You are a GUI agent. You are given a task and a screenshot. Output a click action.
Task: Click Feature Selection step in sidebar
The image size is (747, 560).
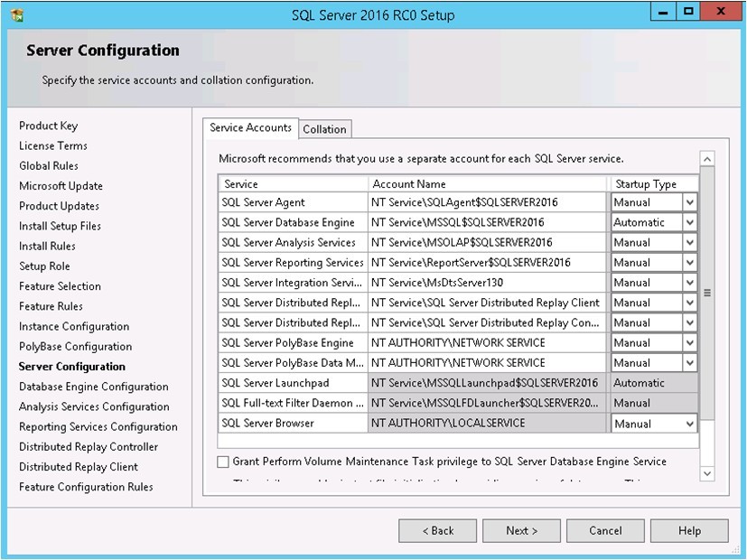coord(60,285)
